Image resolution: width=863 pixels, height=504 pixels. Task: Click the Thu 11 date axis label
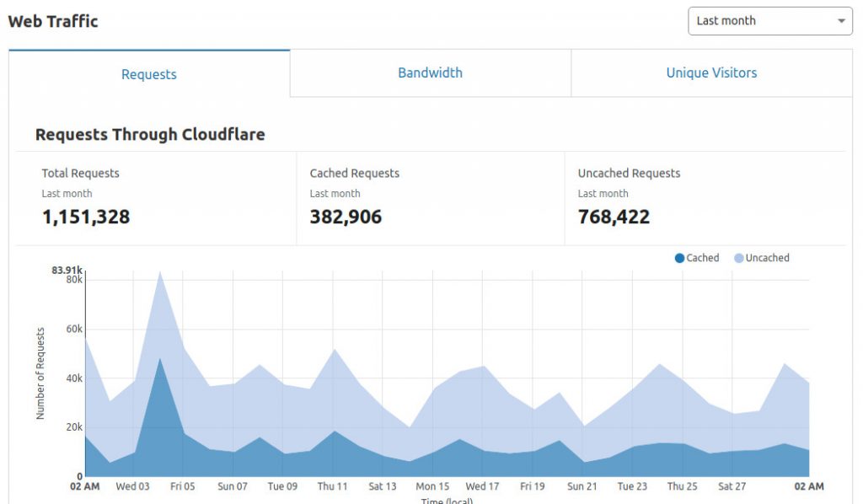[x=332, y=486]
